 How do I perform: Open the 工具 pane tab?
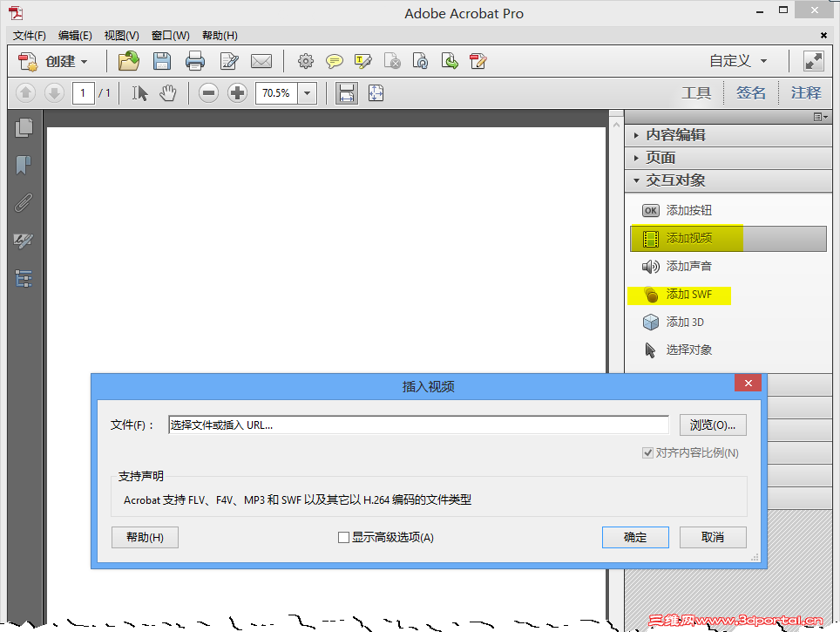(x=696, y=93)
